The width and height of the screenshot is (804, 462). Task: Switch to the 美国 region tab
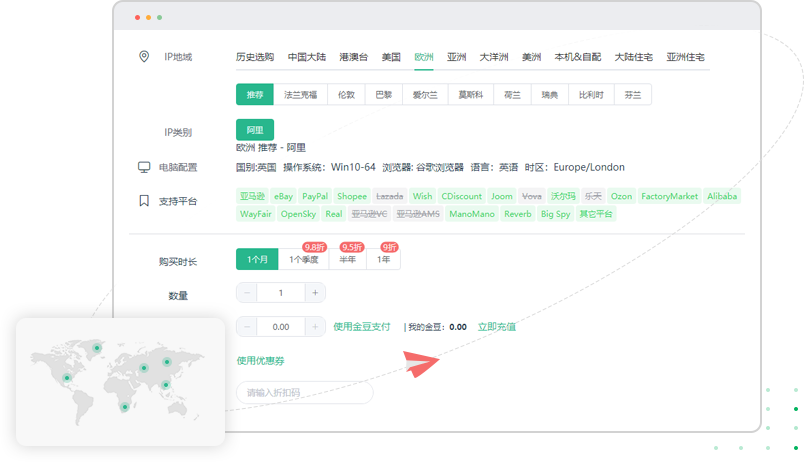pos(391,57)
